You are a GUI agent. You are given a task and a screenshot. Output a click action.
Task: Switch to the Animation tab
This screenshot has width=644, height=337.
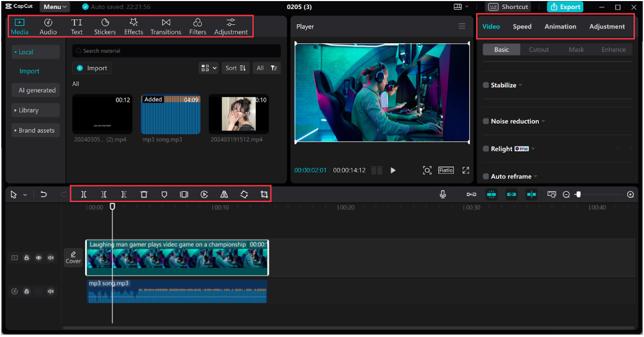pyautogui.click(x=560, y=27)
